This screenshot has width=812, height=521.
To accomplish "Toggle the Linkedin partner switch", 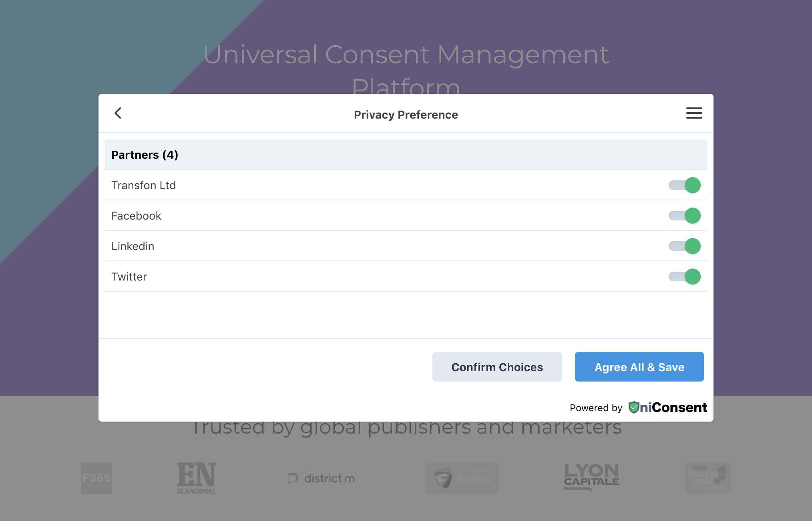I will click(685, 246).
